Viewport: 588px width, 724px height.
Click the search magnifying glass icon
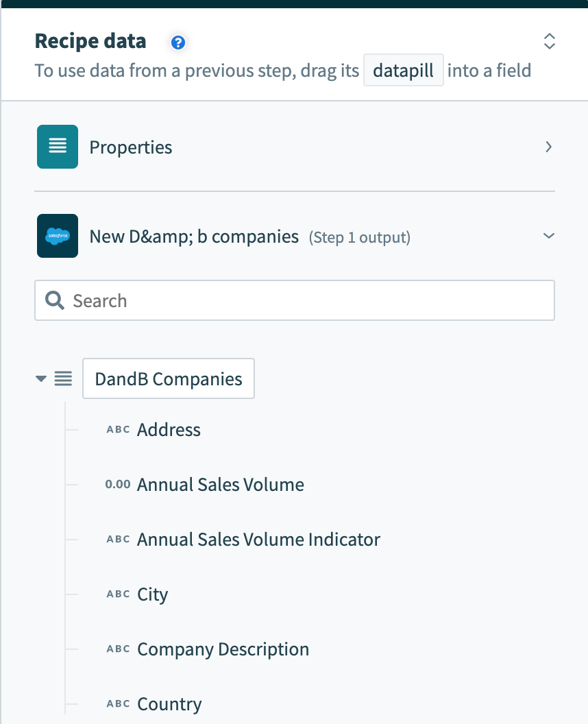pos(54,300)
